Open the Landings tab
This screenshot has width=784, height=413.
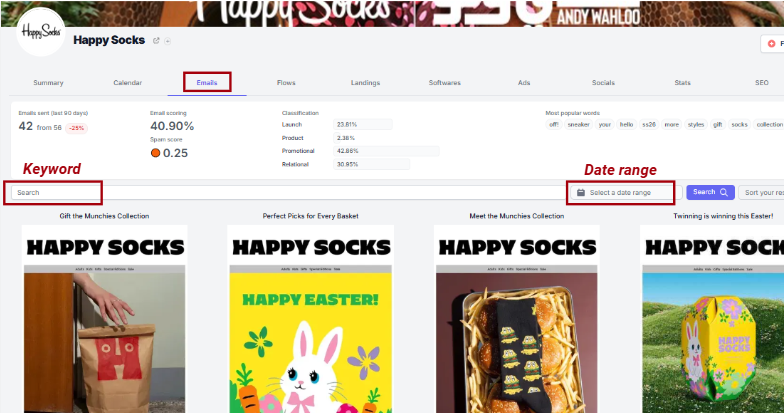point(366,82)
